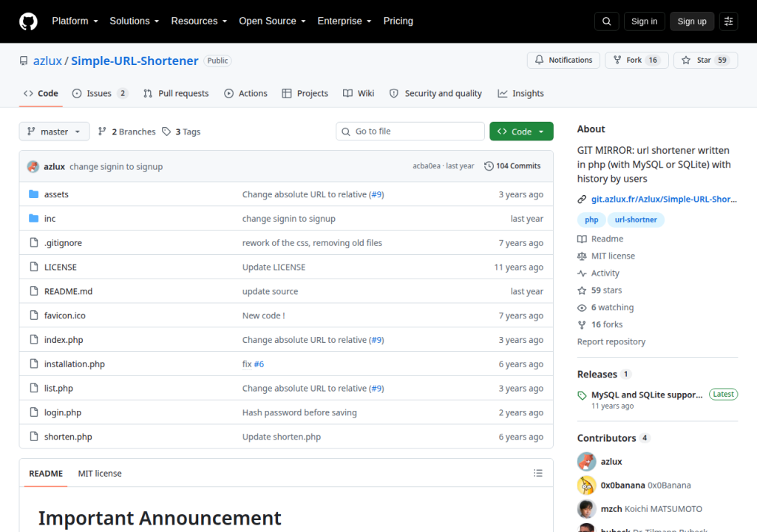Expand the Solutions menu

pos(135,21)
